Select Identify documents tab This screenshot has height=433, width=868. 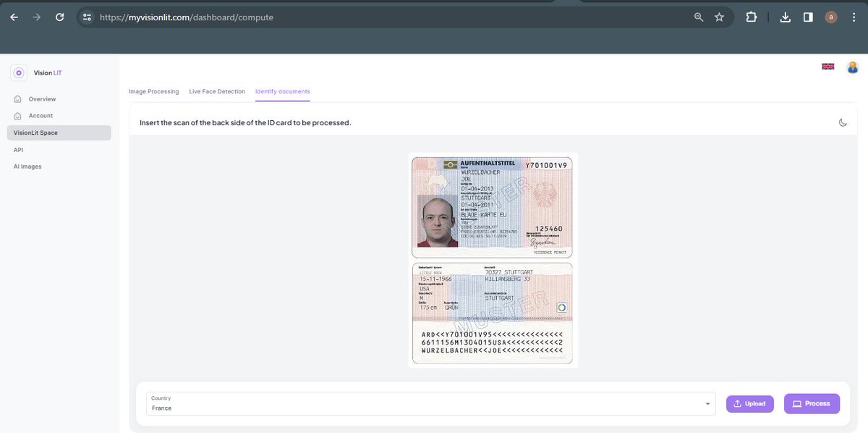[x=283, y=92]
